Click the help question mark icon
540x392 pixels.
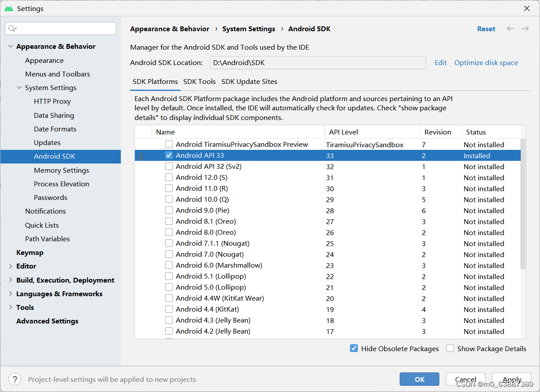(x=14, y=379)
